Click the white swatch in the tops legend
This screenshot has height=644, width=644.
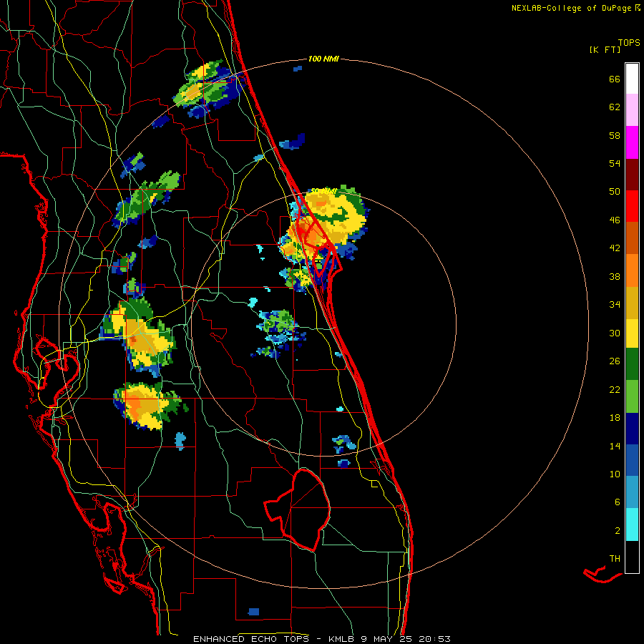[632, 79]
